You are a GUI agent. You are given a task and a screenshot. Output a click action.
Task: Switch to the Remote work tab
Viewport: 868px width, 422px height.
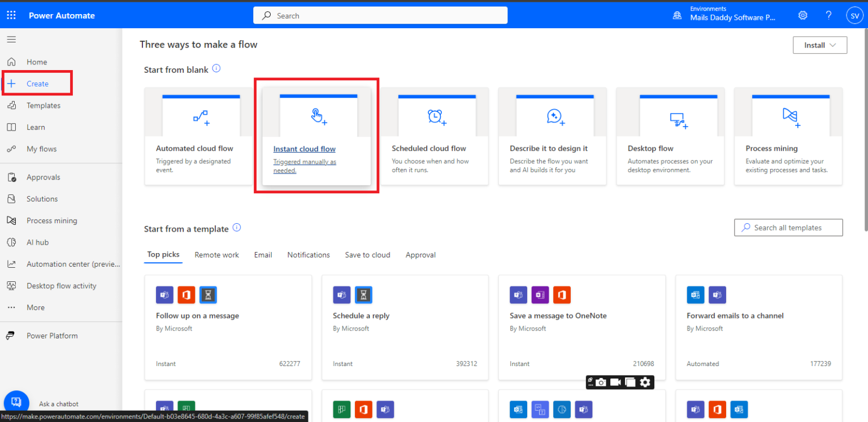click(x=216, y=255)
